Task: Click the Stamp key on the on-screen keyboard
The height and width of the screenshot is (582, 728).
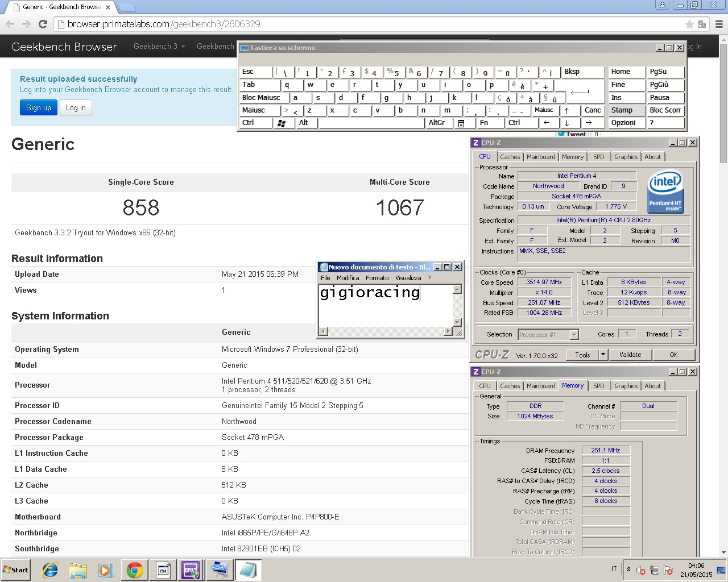Action: (626, 110)
